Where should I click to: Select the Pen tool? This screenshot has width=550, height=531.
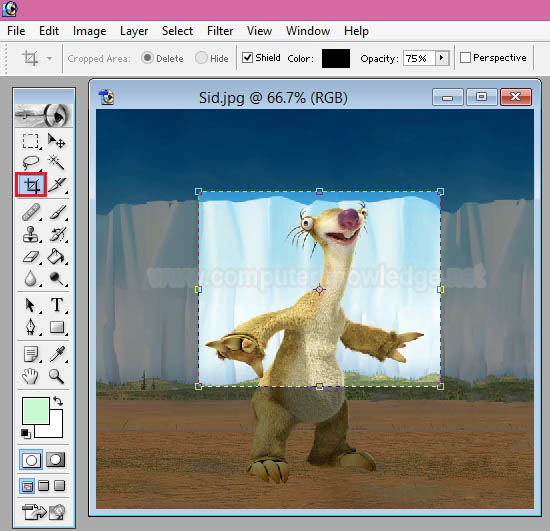tap(31, 327)
